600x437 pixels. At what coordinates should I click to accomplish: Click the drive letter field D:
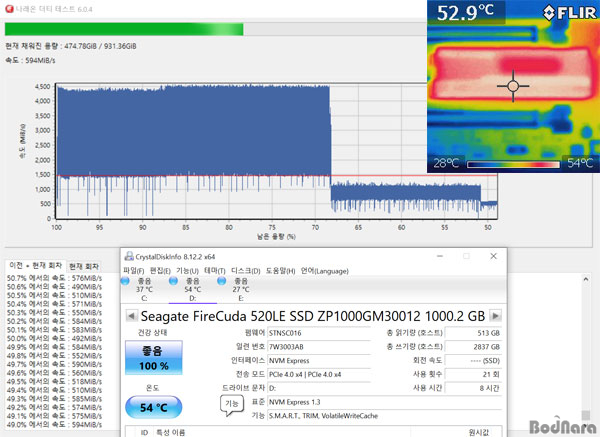coord(319,388)
